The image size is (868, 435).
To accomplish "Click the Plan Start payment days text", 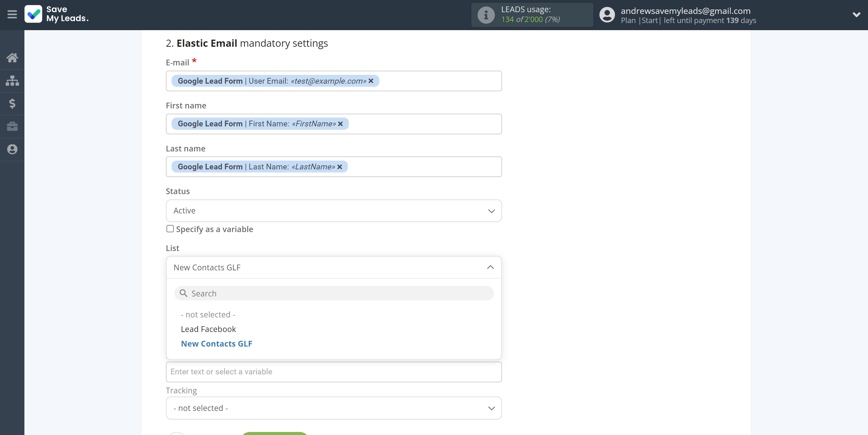I will coord(688,20).
